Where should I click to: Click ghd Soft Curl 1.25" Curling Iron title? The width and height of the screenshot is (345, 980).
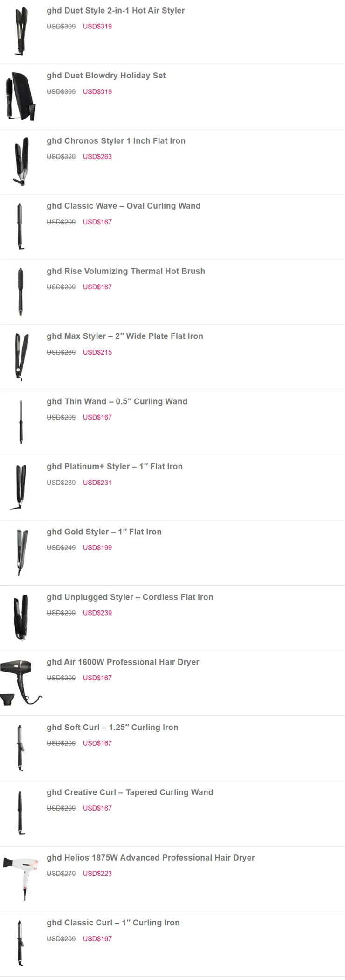point(112,728)
